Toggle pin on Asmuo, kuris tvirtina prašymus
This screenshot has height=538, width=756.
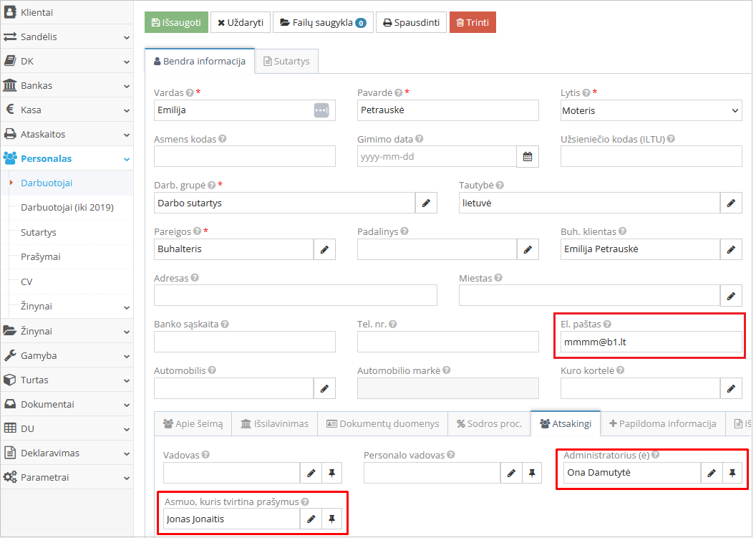pyautogui.click(x=332, y=519)
